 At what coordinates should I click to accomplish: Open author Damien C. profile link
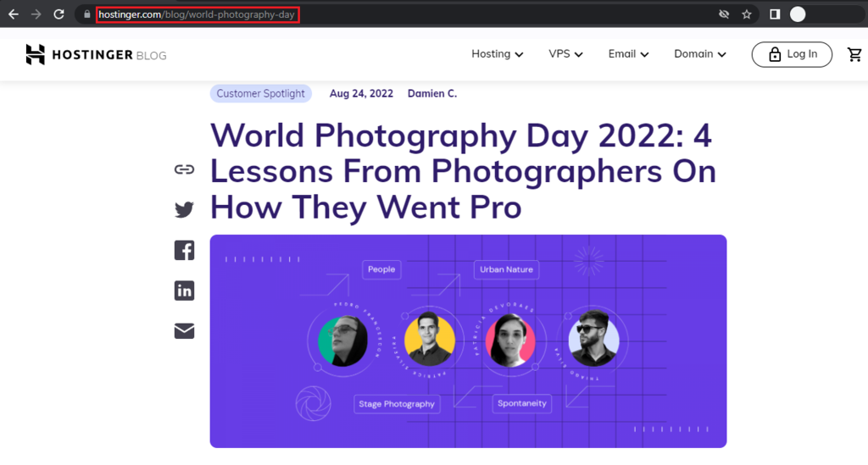point(432,93)
